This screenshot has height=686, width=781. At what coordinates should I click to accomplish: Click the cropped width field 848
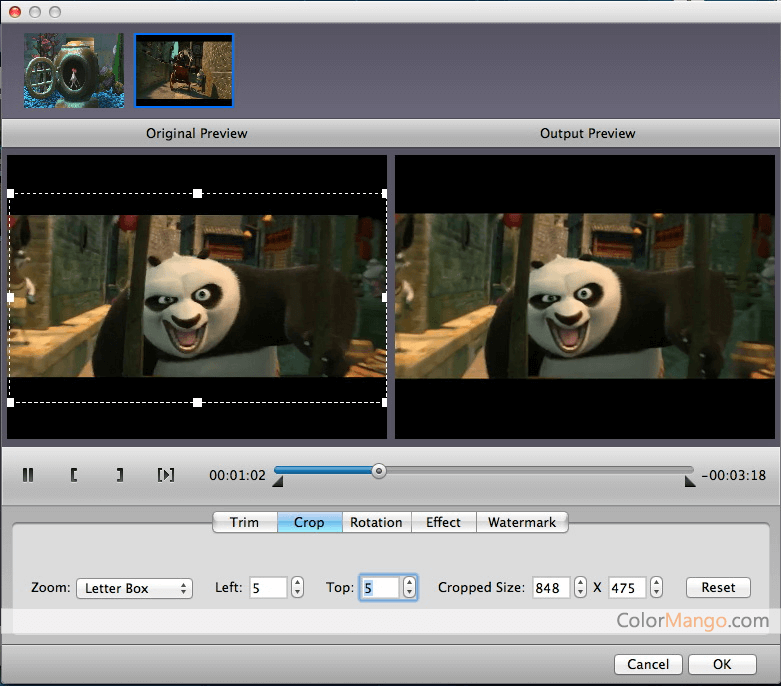pyautogui.click(x=551, y=588)
